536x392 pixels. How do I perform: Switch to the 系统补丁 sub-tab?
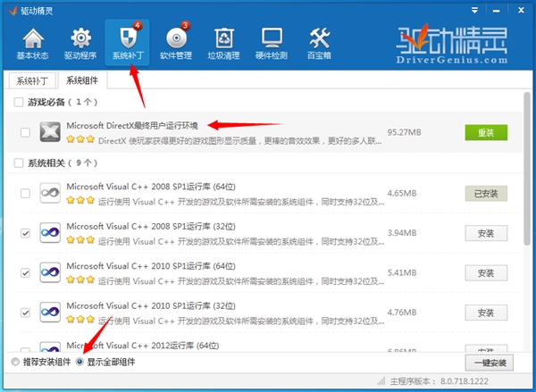click(33, 80)
